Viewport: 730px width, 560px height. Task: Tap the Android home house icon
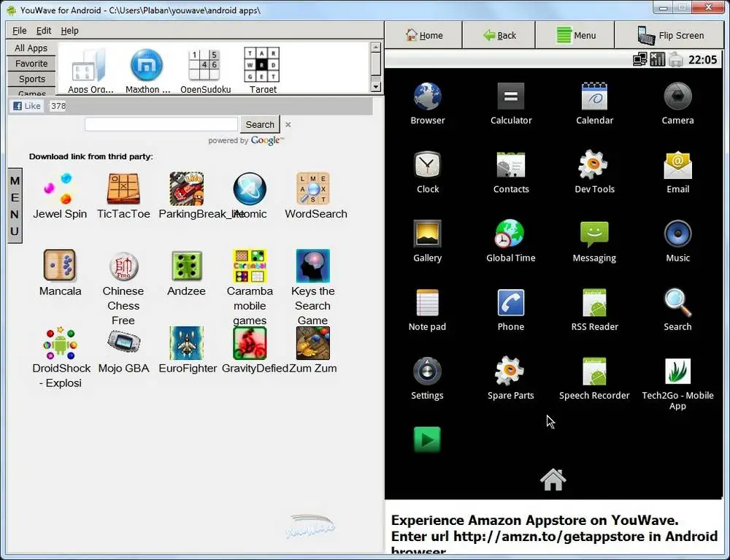tap(553, 480)
